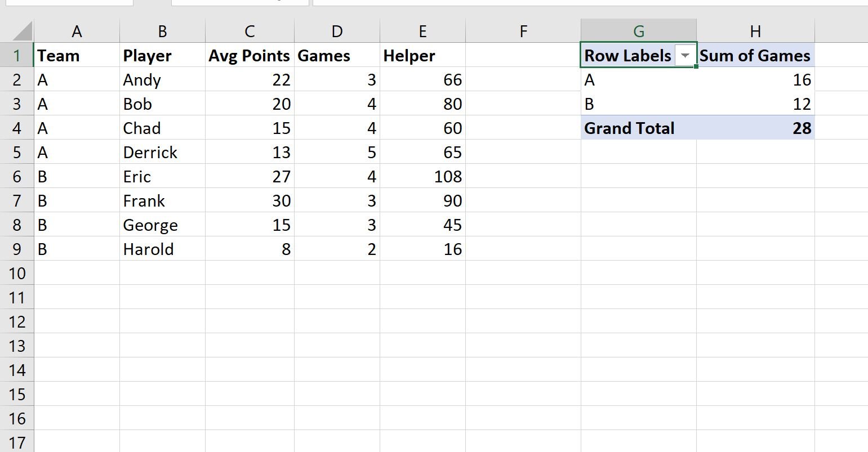Click the Player header cell

162,56
